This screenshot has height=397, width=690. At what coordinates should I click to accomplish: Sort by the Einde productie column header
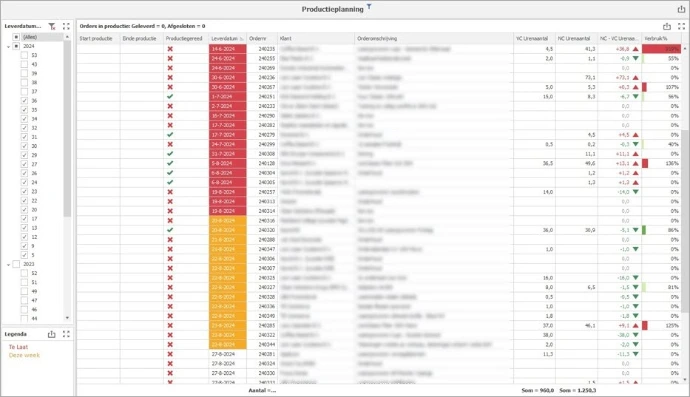142,39
